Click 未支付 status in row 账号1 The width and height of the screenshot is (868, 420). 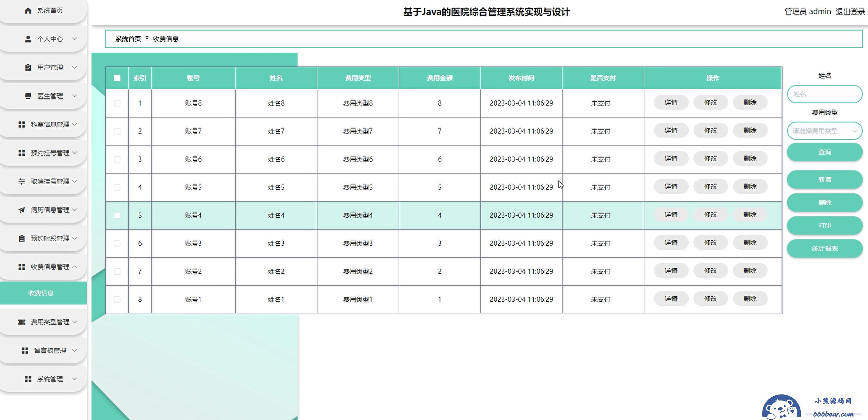tap(601, 299)
